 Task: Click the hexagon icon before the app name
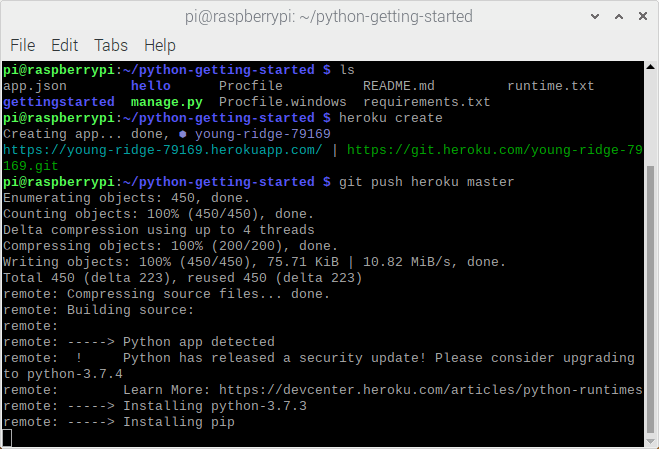click(x=182, y=134)
